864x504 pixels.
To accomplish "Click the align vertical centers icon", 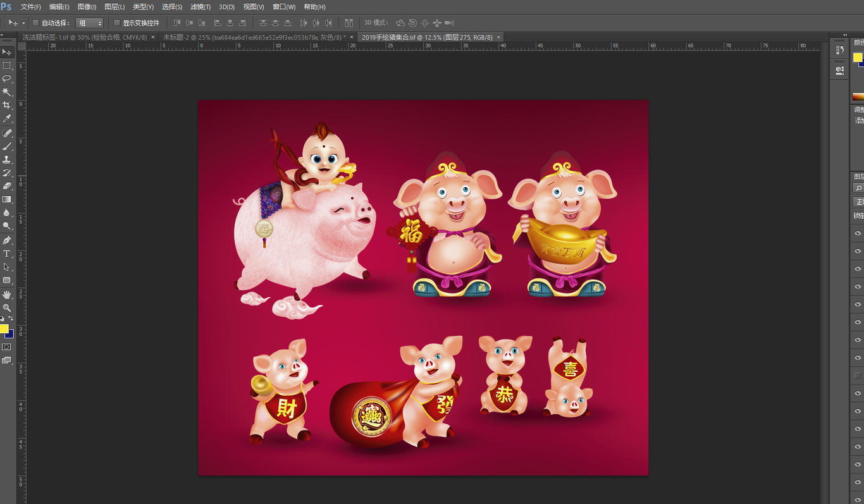I will tap(190, 23).
